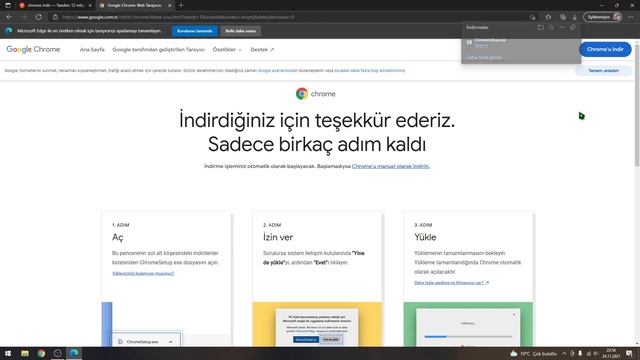The image size is (640, 360).
Task: Click the blue 'Kurulumu tamamla' button
Action: click(195, 31)
